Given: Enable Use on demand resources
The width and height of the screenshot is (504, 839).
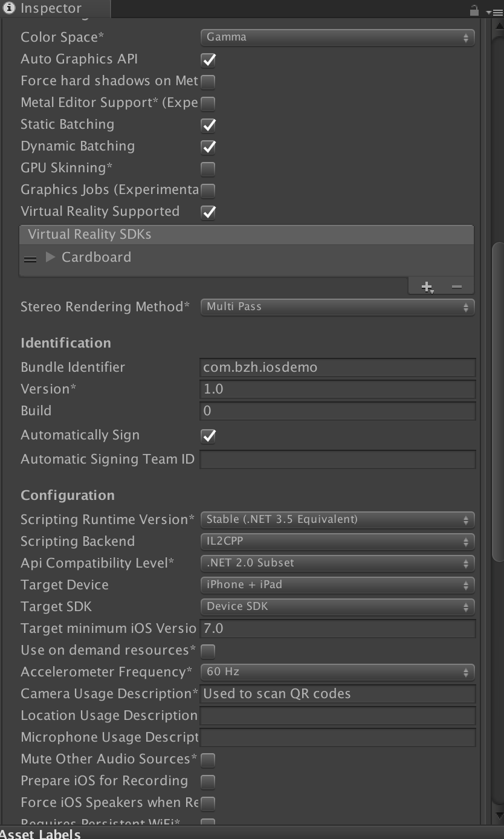Looking at the screenshot, I should (208, 651).
